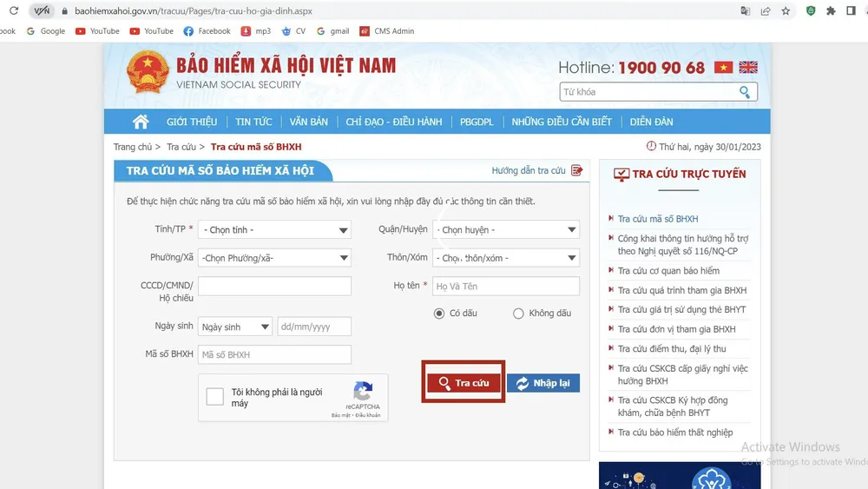
Task: Open the Facebook bookmark
Action: [207, 31]
